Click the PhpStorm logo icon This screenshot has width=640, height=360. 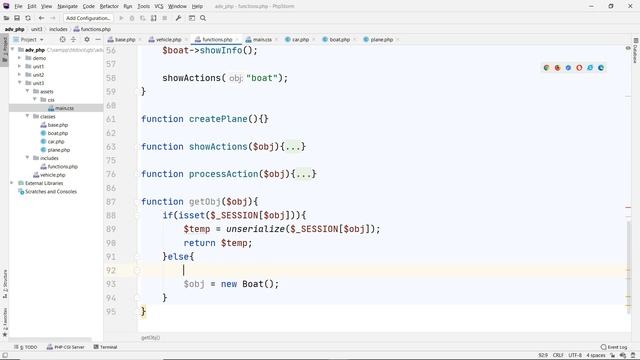click(x=6, y=6)
